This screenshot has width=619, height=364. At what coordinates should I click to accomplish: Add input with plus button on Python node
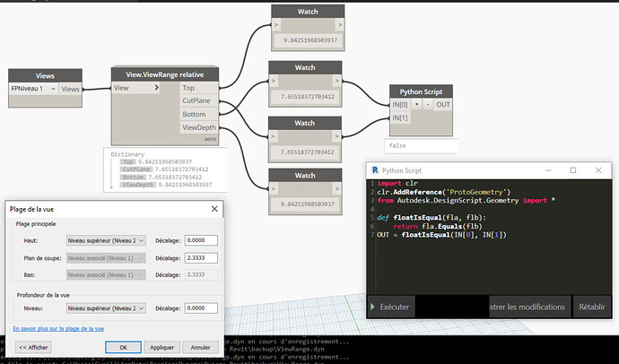416,105
